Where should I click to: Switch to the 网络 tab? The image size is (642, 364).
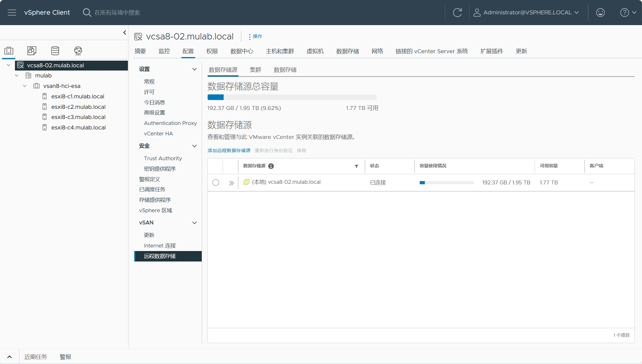(377, 51)
